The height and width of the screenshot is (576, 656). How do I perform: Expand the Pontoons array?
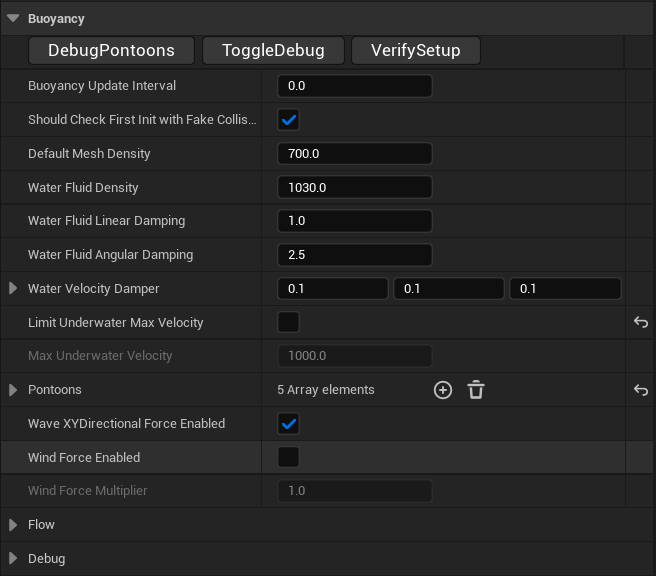click(x=13, y=390)
